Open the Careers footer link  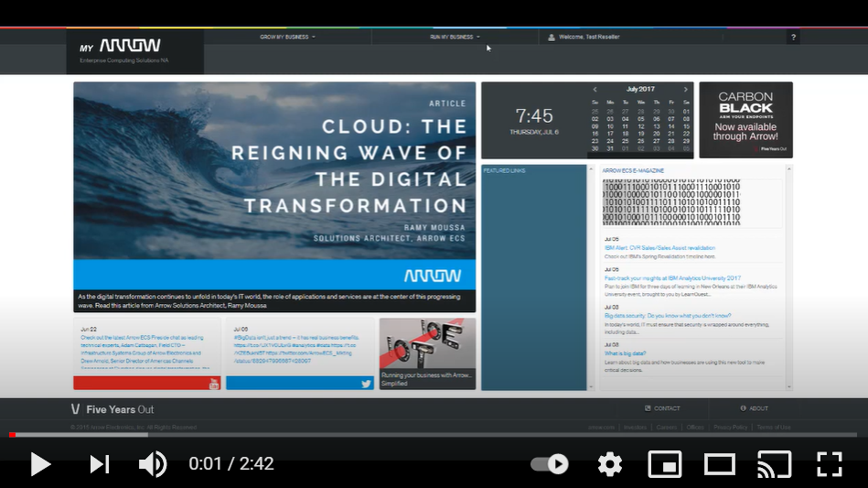(667, 427)
